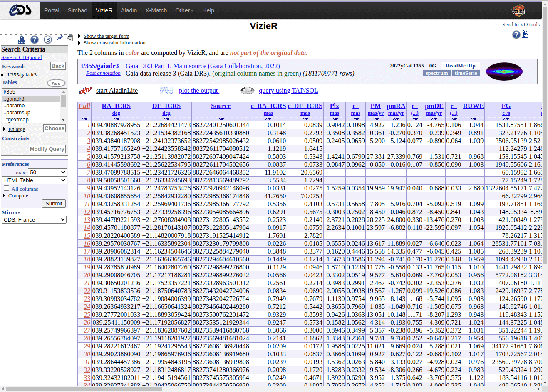This screenshot has width=548, height=392.
Task: Click the VizieR logo in the top-right corner
Action: tap(518, 10)
